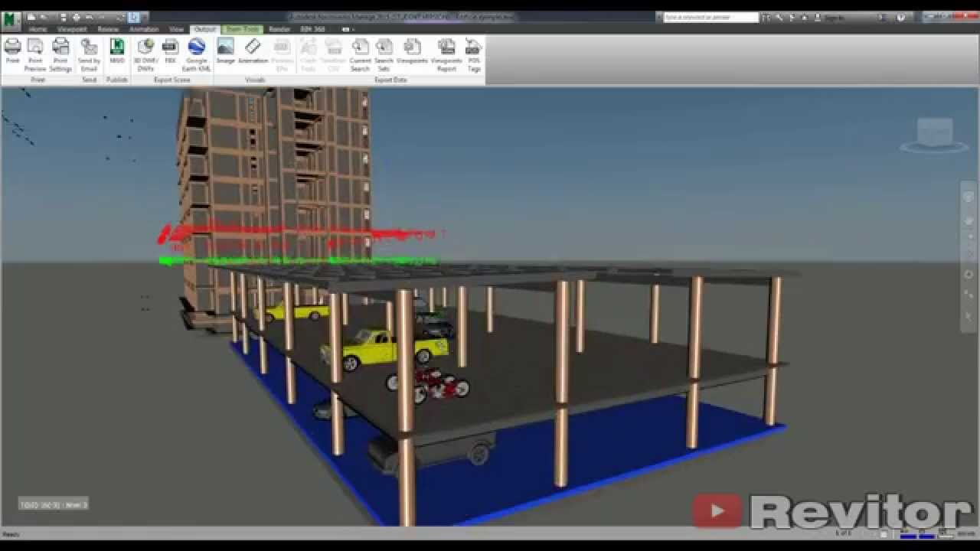Viewport: 980px width, 551px height.
Task: Open the Item Tools tab
Action: (x=242, y=29)
